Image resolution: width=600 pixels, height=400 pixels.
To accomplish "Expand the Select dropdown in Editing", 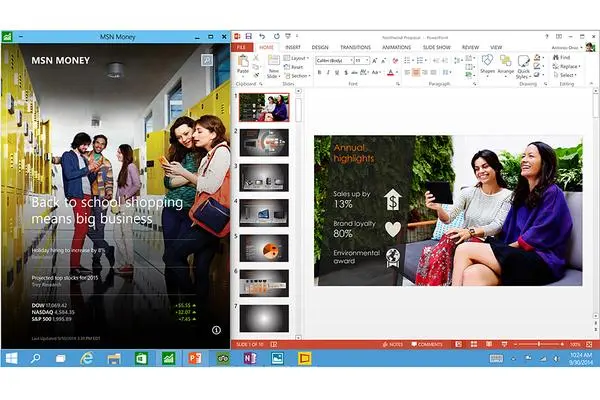I will [x=564, y=75].
